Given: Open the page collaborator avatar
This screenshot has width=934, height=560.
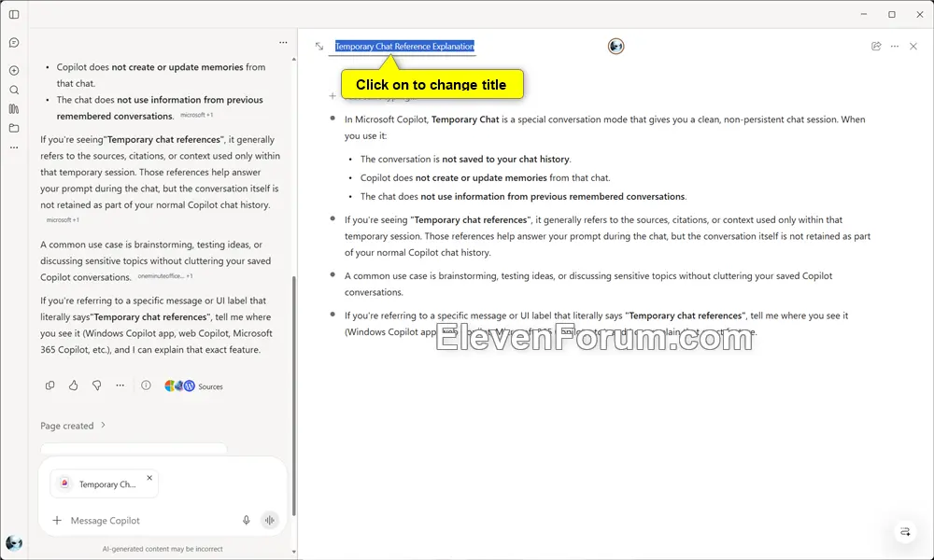Looking at the screenshot, I should click(x=616, y=46).
